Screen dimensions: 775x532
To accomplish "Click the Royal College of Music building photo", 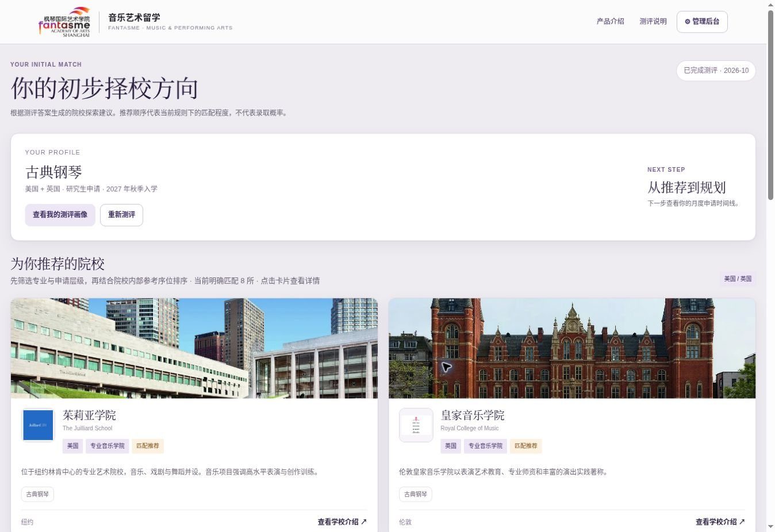I will pyautogui.click(x=572, y=348).
